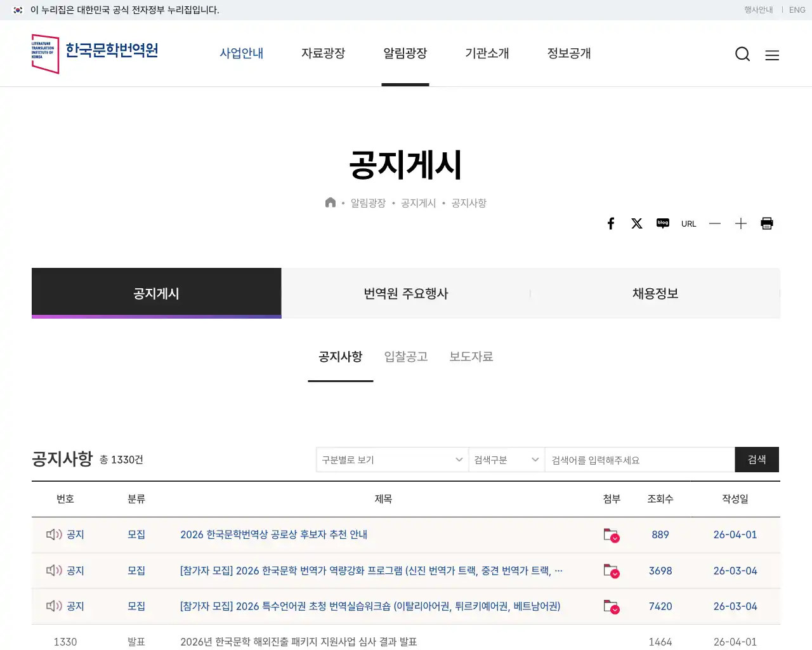
Task: Open the 정보공개 menu
Action: pyautogui.click(x=568, y=54)
